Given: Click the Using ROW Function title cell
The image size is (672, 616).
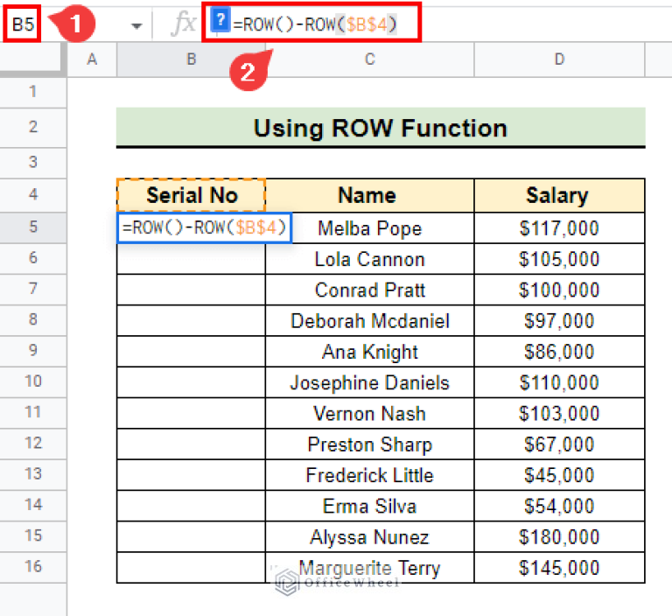Looking at the screenshot, I should [x=380, y=128].
